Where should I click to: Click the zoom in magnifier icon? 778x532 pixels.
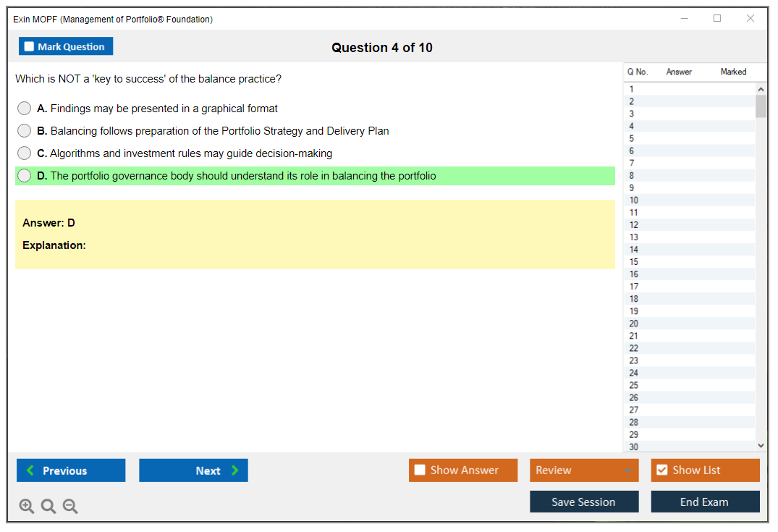coord(26,507)
